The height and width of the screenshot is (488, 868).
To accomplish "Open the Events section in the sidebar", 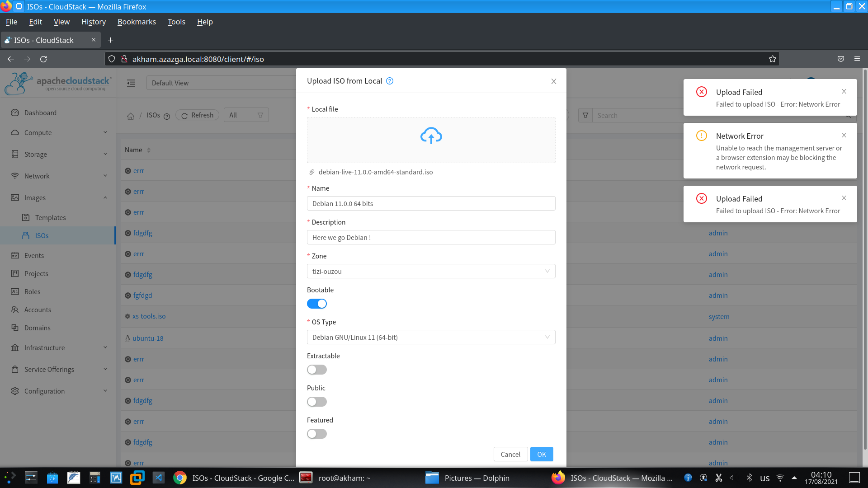I will coord(34,255).
